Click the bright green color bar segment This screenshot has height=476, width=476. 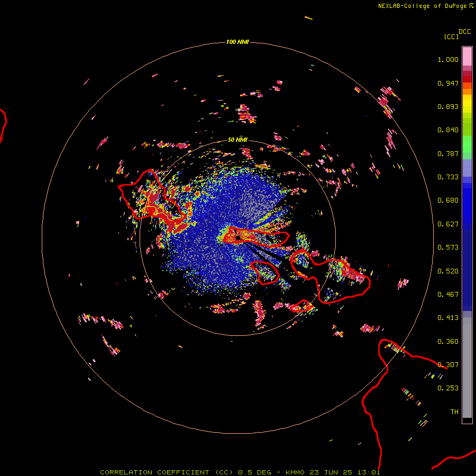[x=467, y=144]
